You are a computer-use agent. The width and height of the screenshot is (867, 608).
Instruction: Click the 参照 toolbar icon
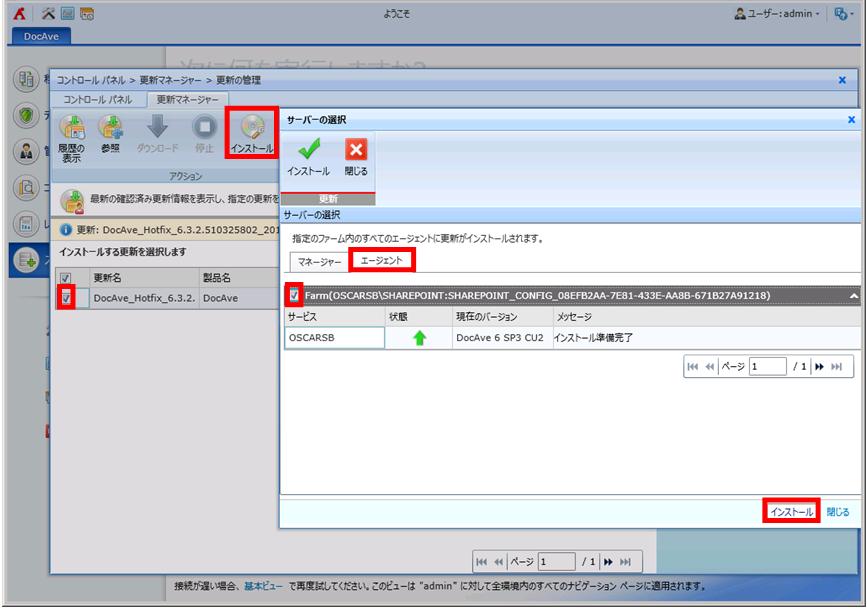click(x=111, y=134)
